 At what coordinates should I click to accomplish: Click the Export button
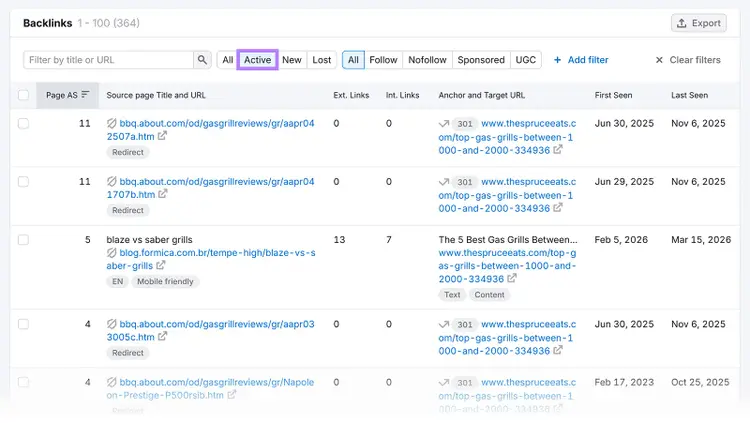click(699, 23)
